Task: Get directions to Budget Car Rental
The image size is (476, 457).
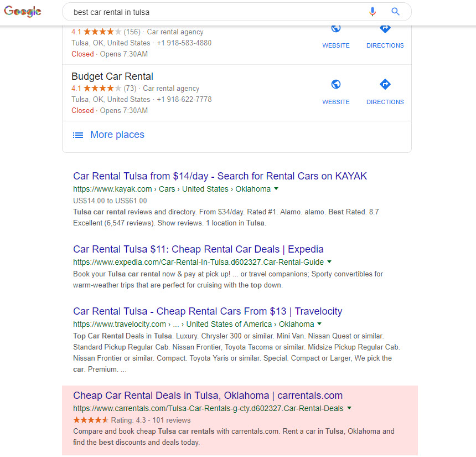Action: point(385,85)
